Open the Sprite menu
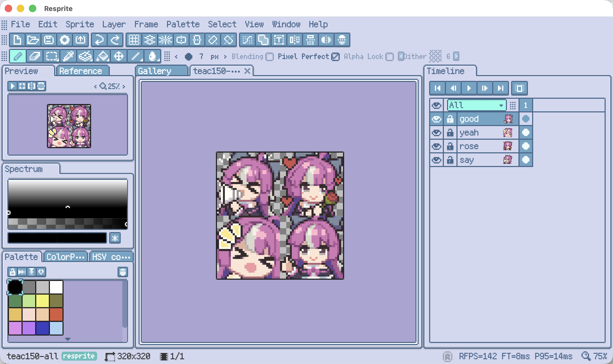Image resolution: width=613 pixels, height=364 pixels. 80,24
